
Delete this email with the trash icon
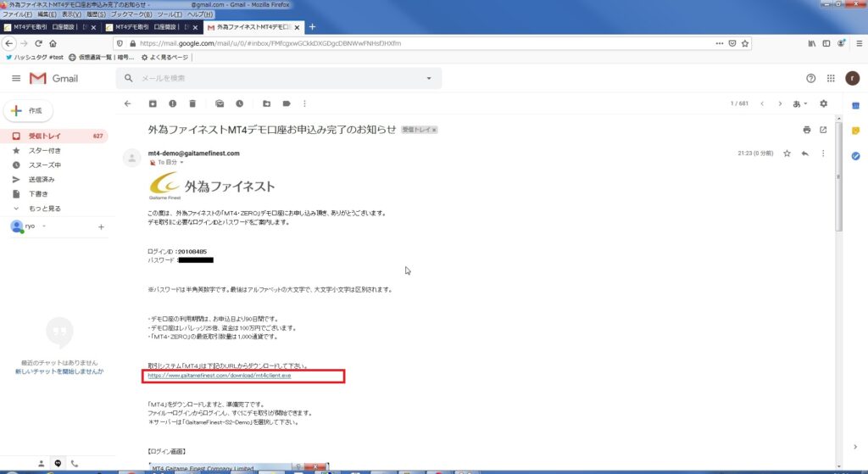pos(192,103)
